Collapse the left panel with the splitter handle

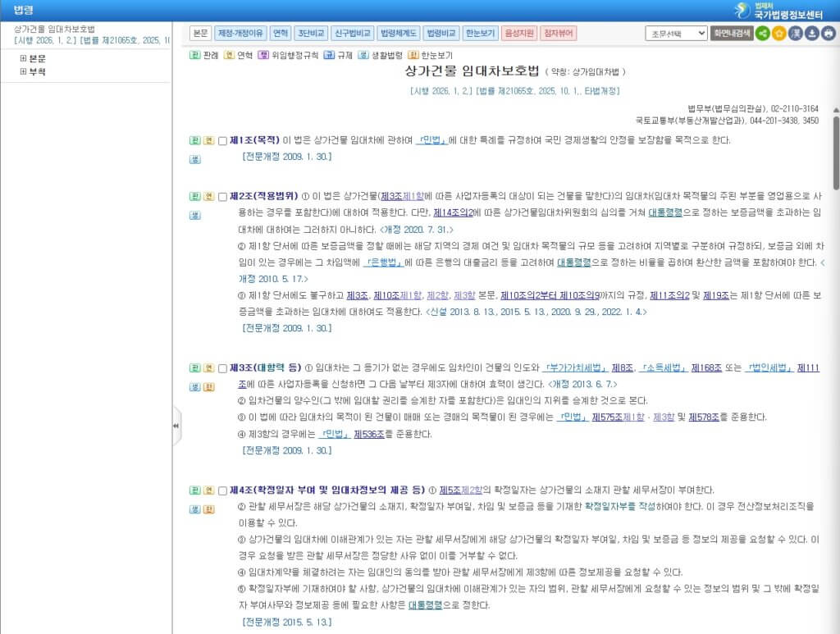tap(176, 426)
